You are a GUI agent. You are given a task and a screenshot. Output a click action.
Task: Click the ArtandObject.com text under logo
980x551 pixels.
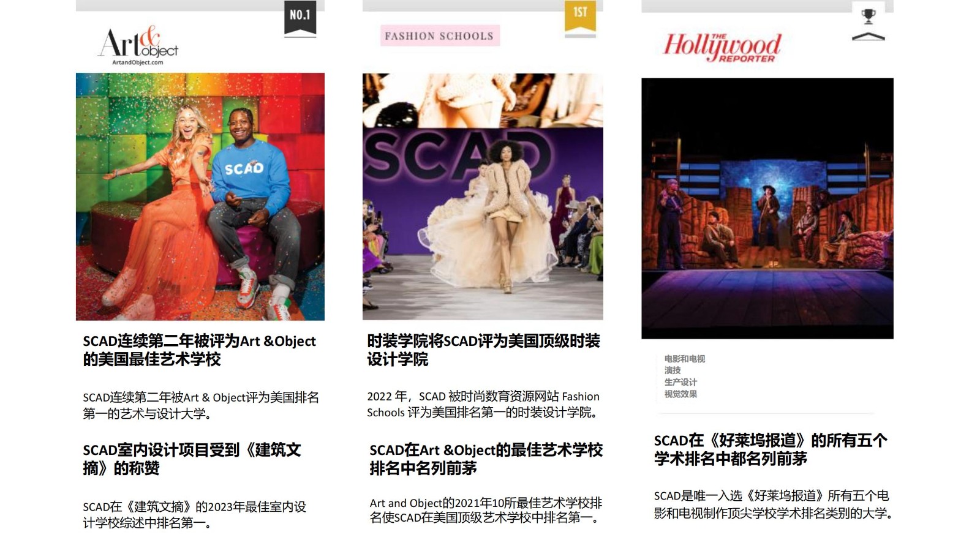(x=138, y=62)
